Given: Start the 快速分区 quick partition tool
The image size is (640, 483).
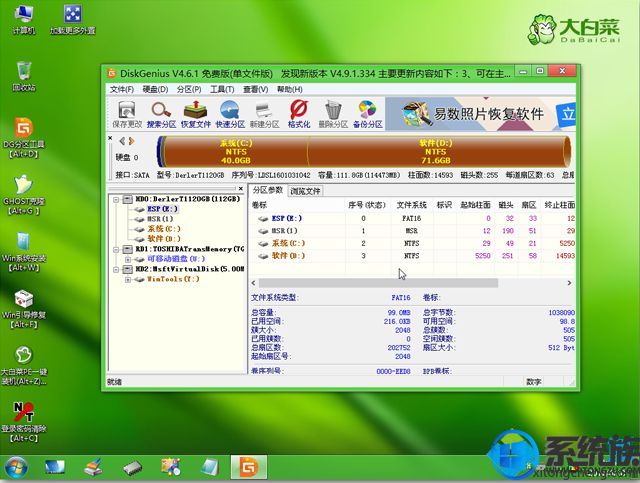Looking at the screenshot, I should click(x=230, y=114).
